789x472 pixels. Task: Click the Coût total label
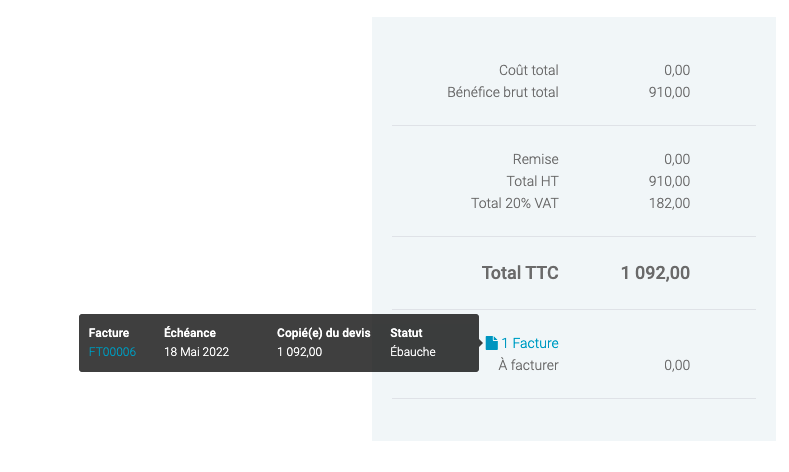pos(528,70)
